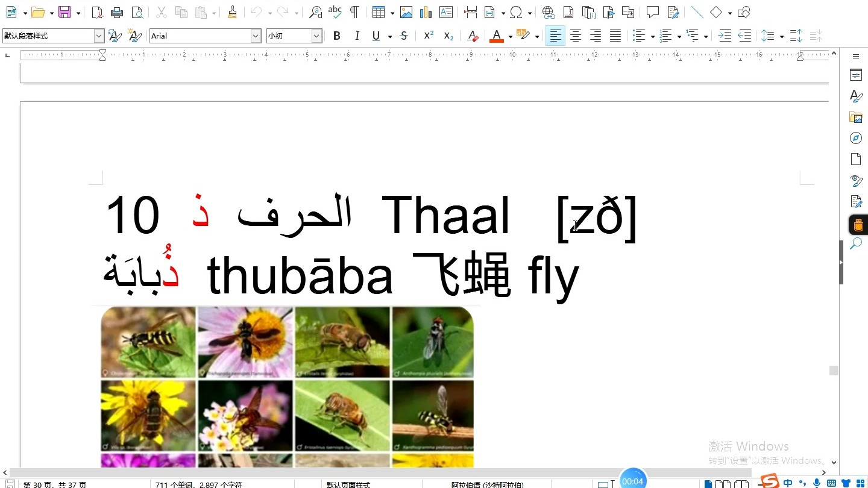868x488 pixels.
Task: Insert a text box
Action: (446, 12)
